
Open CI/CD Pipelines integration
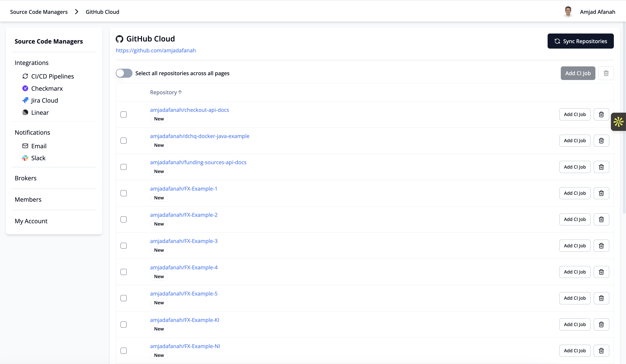coord(52,76)
